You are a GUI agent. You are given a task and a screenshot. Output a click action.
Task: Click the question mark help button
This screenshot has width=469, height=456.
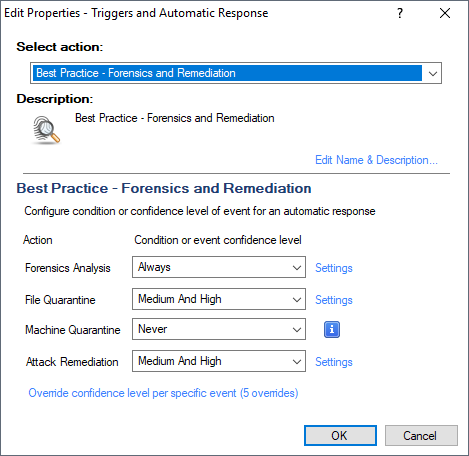(x=400, y=13)
